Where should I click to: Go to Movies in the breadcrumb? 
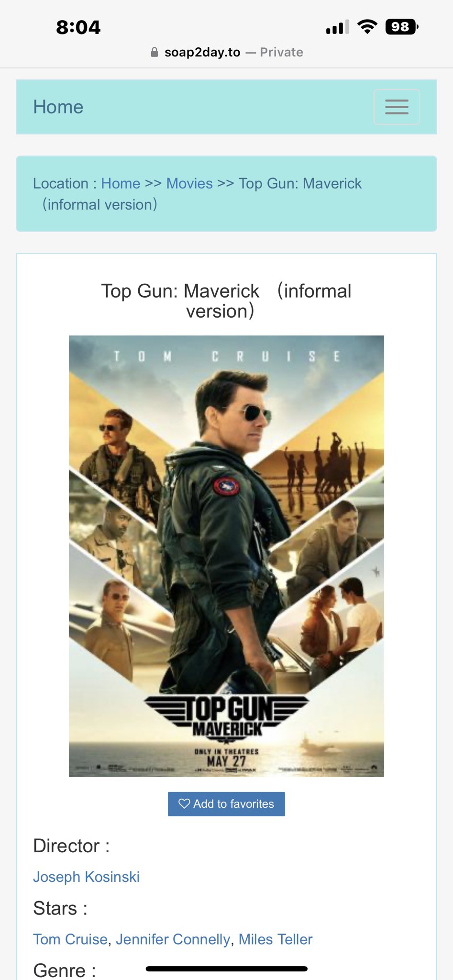[x=189, y=183]
